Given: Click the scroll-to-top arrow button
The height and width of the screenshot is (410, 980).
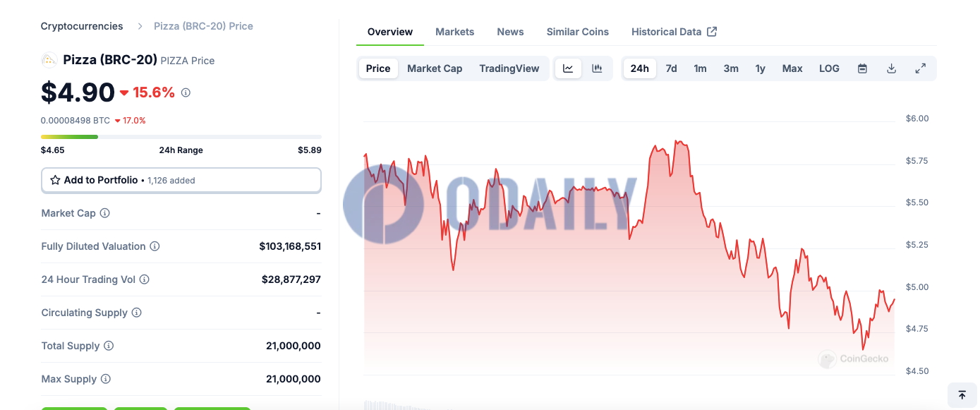Looking at the screenshot, I should (x=962, y=395).
